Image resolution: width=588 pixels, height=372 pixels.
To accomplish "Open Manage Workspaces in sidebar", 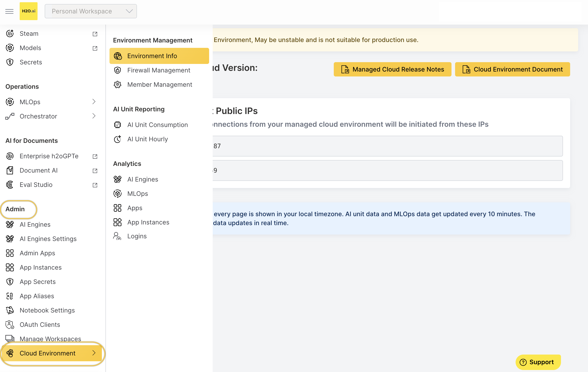I will pyautogui.click(x=50, y=339).
